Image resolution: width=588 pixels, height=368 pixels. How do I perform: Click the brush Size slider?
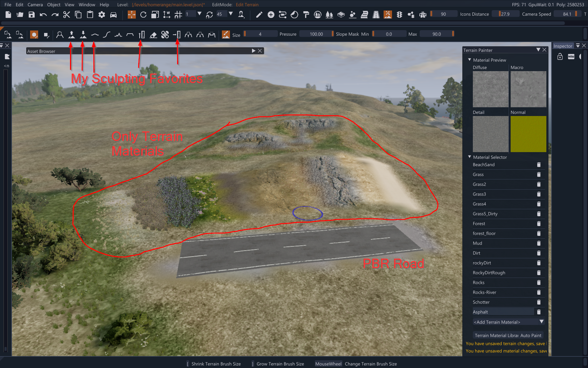[260, 34]
